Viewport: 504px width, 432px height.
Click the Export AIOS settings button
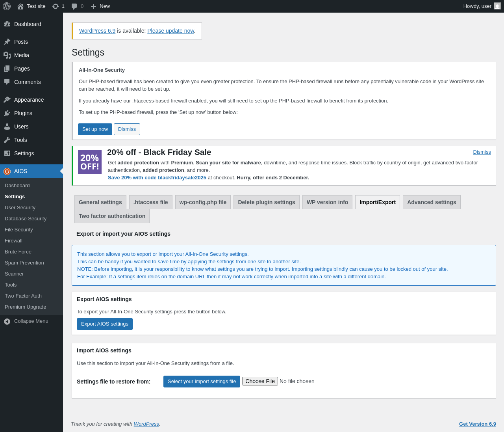[105, 324]
